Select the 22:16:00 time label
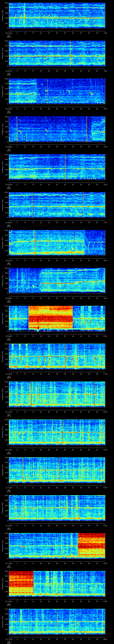This screenshot has height=644, width=114. 9,601
